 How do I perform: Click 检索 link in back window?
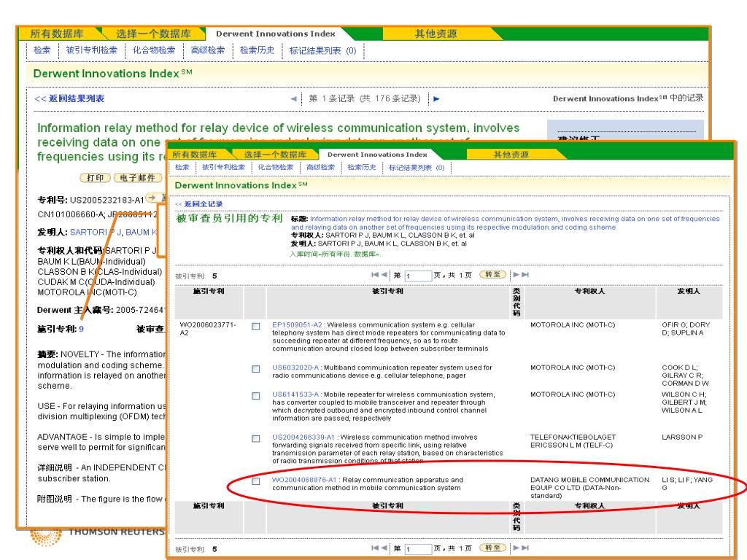(42, 50)
